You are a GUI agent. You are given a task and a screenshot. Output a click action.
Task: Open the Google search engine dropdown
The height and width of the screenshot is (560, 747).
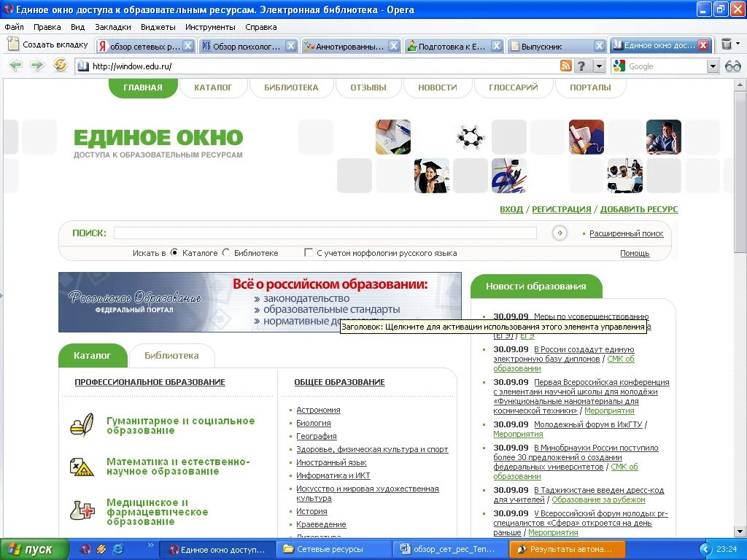[x=713, y=66]
